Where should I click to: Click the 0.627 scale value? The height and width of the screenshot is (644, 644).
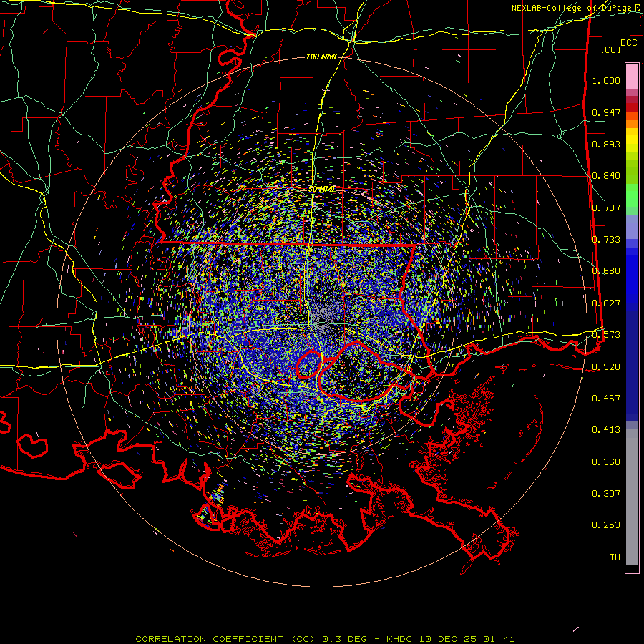[606, 303]
